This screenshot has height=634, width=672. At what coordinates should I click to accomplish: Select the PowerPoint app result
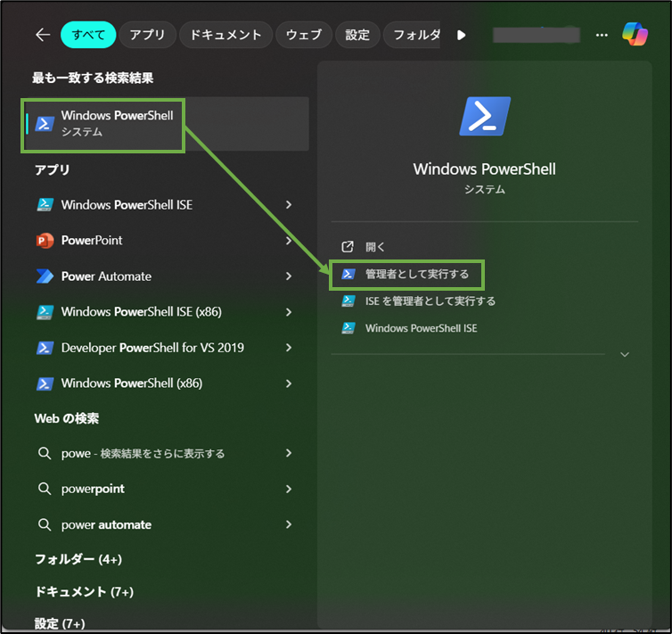[165, 241]
